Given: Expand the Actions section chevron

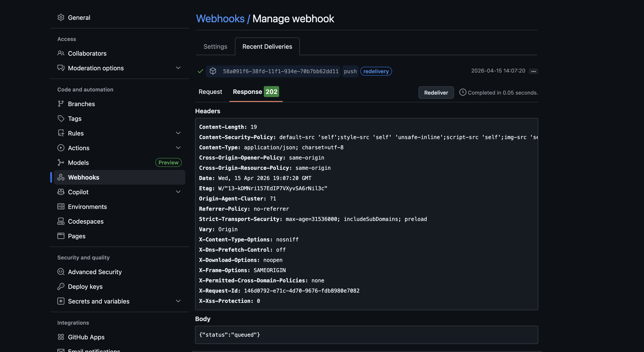Looking at the screenshot, I should click(x=178, y=148).
